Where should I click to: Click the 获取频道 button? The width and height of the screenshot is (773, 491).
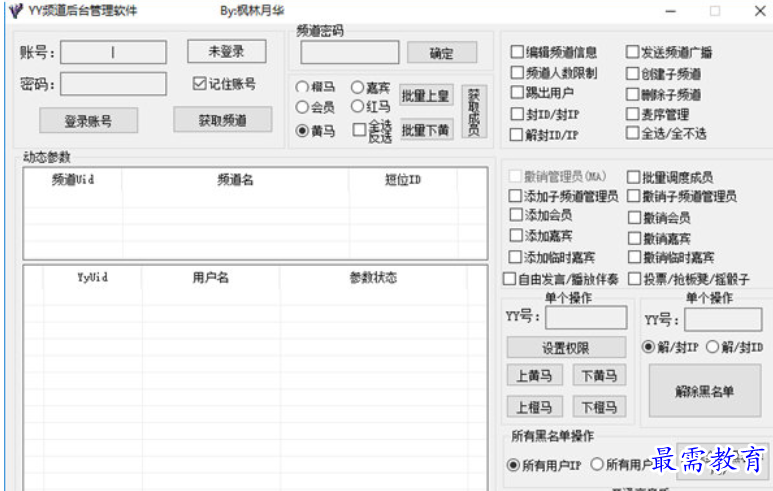222,120
